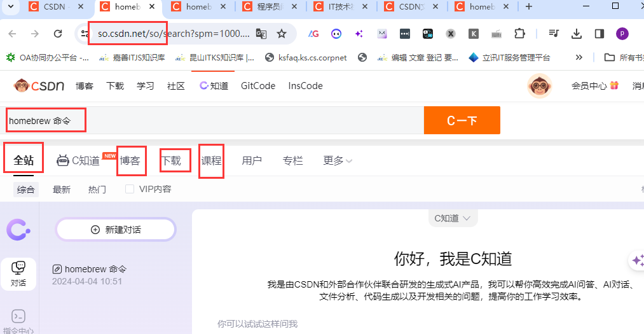Go back to previous page

pos(12,34)
